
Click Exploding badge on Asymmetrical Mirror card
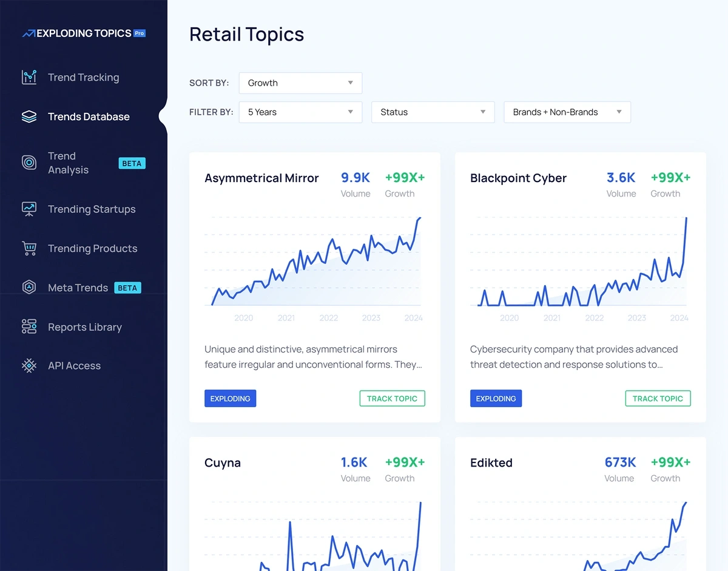click(x=230, y=399)
